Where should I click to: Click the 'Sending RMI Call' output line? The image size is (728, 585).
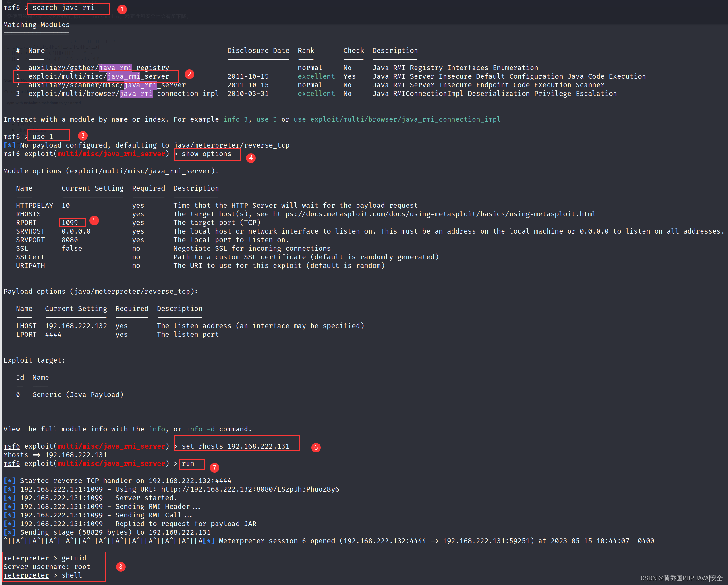point(98,515)
